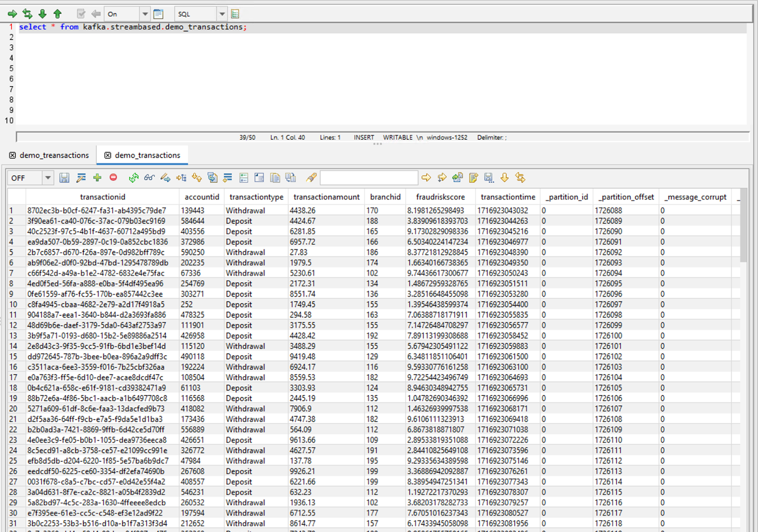Click the fraudriskscore column header
The width and height of the screenshot is (758, 532).
[x=441, y=197]
